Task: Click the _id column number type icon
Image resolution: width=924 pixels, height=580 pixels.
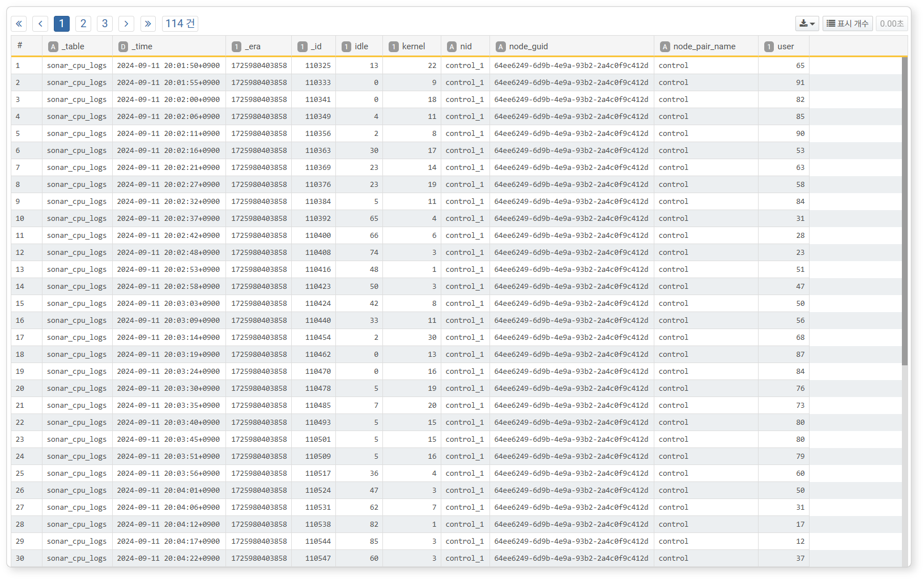Action: coord(303,46)
